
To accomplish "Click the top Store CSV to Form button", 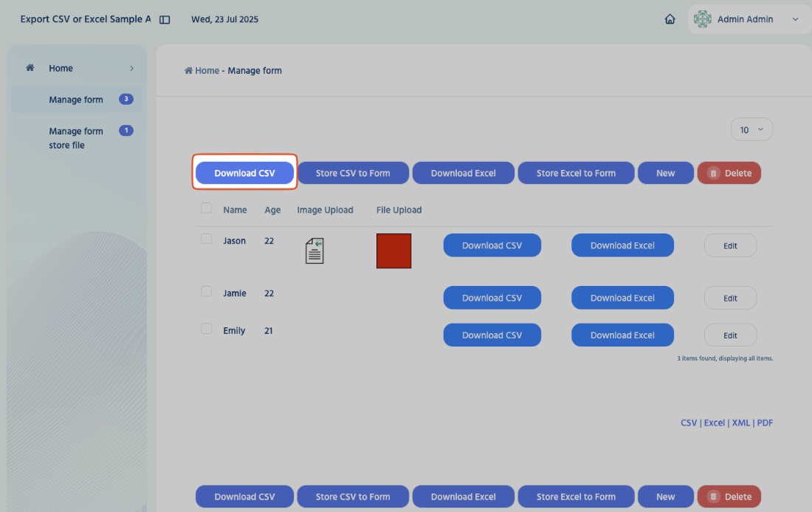I will (x=353, y=174).
